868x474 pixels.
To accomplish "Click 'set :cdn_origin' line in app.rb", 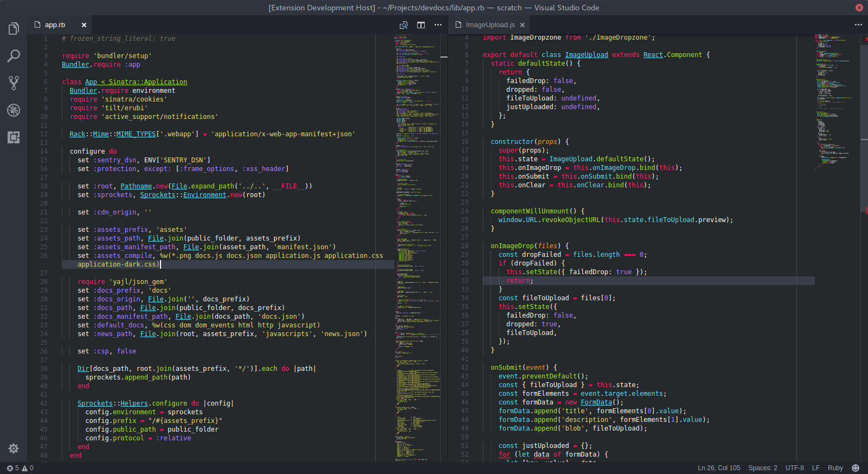I will click(x=114, y=212).
